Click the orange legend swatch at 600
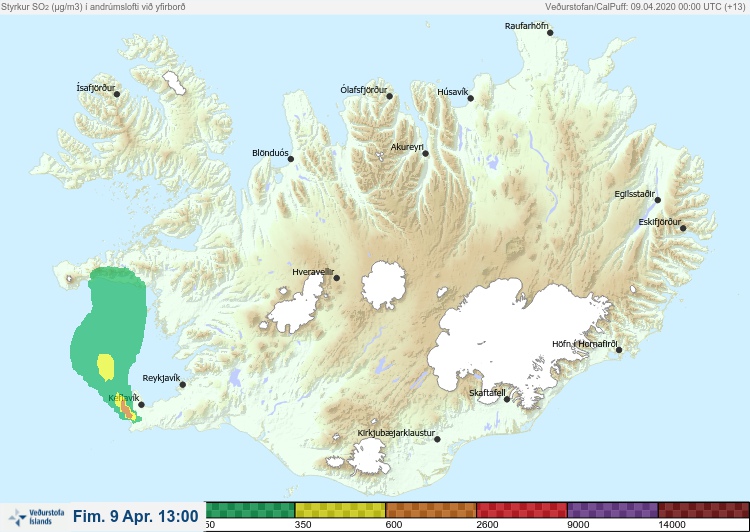This screenshot has width=750, height=532. (x=431, y=510)
